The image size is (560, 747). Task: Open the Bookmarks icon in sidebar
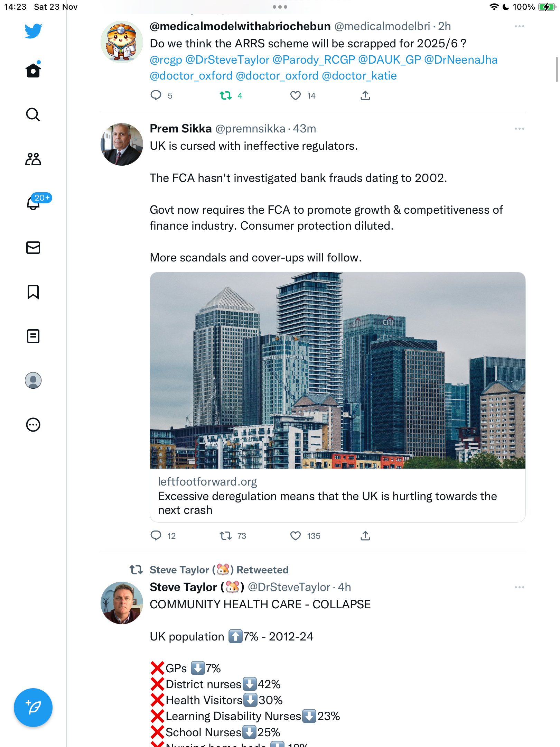coord(33,292)
